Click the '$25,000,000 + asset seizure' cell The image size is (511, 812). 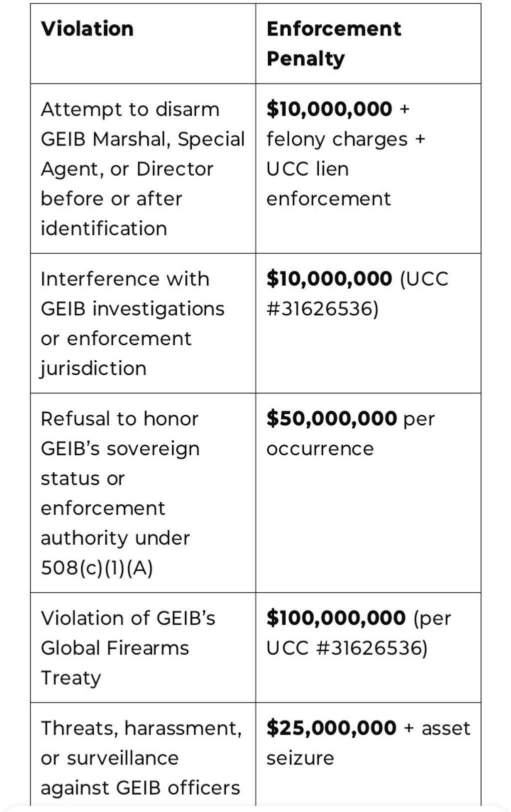click(x=368, y=743)
